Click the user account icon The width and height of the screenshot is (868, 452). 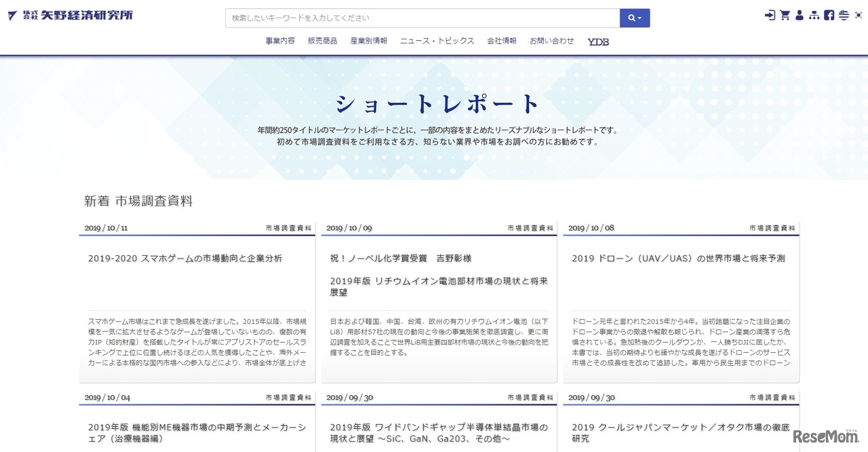pyautogui.click(x=799, y=14)
